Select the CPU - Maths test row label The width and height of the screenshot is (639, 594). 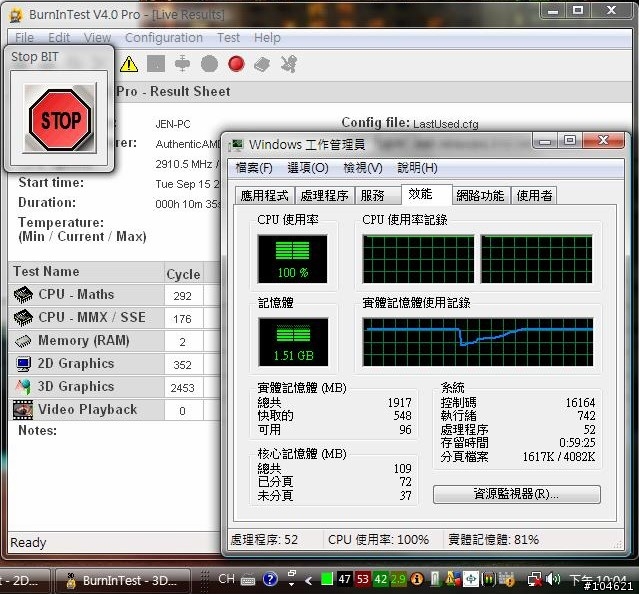tap(76, 294)
